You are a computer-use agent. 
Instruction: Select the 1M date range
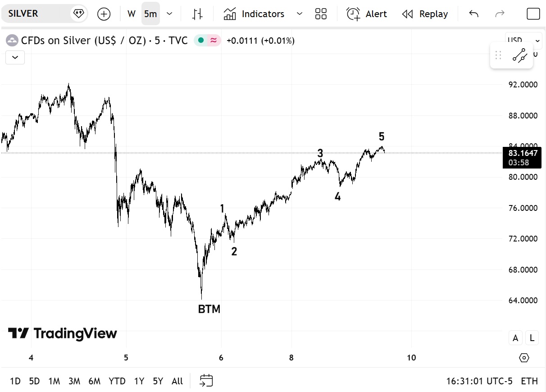click(54, 381)
